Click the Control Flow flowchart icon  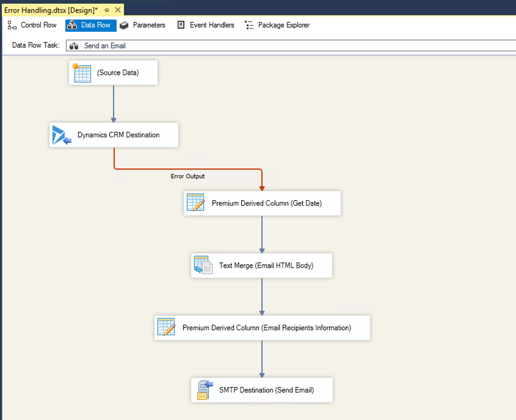(11, 25)
